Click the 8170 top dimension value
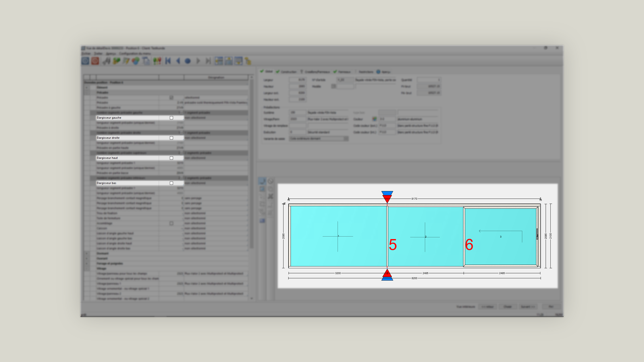644x362 pixels. point(414,199)
